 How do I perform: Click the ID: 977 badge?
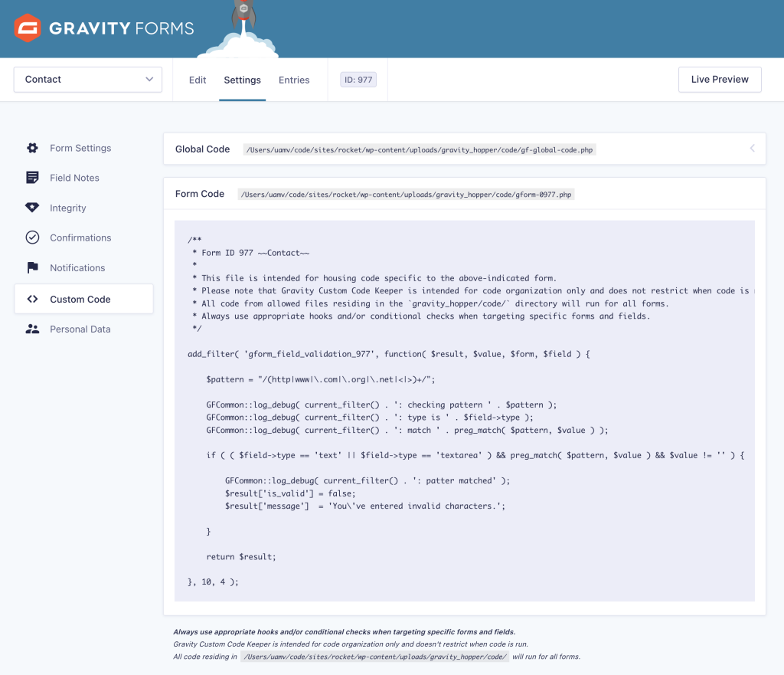[358, 78]
